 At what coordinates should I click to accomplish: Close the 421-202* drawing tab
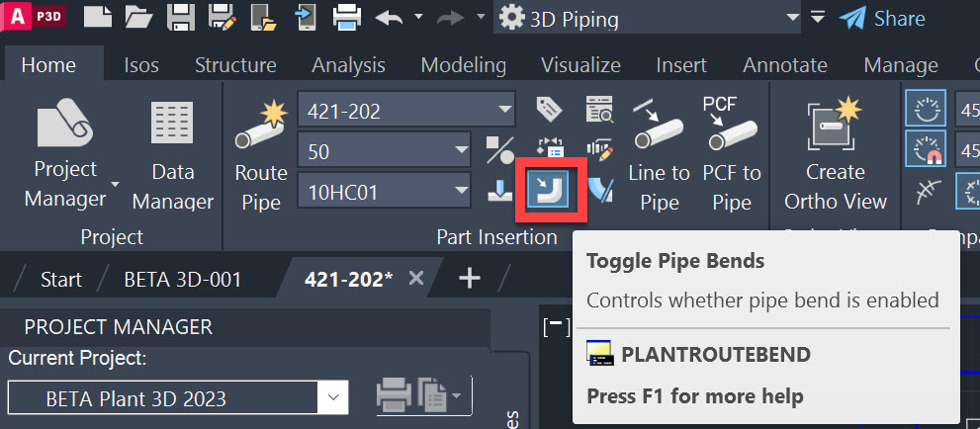click(x=415, y=278)
